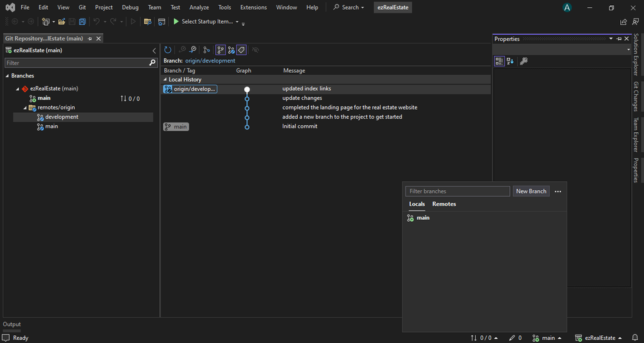Open the Debug menu
Viewport: 644px width, 343px height.
pos(130,7)
